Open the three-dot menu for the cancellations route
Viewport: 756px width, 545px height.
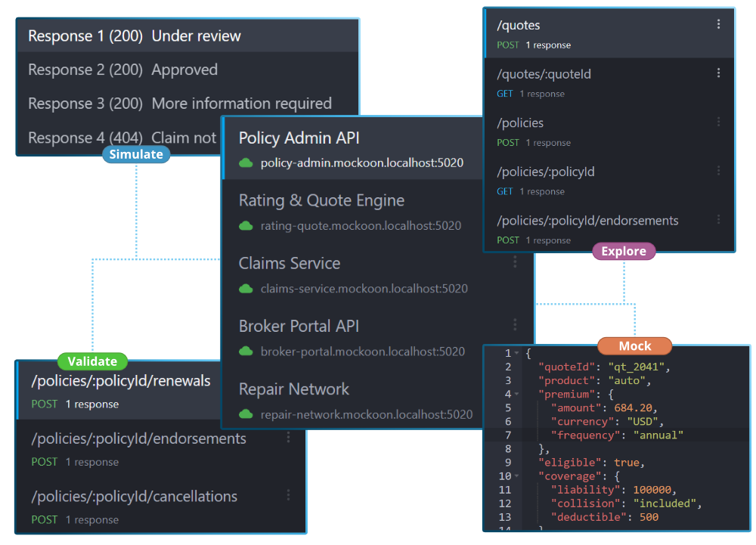288,495
